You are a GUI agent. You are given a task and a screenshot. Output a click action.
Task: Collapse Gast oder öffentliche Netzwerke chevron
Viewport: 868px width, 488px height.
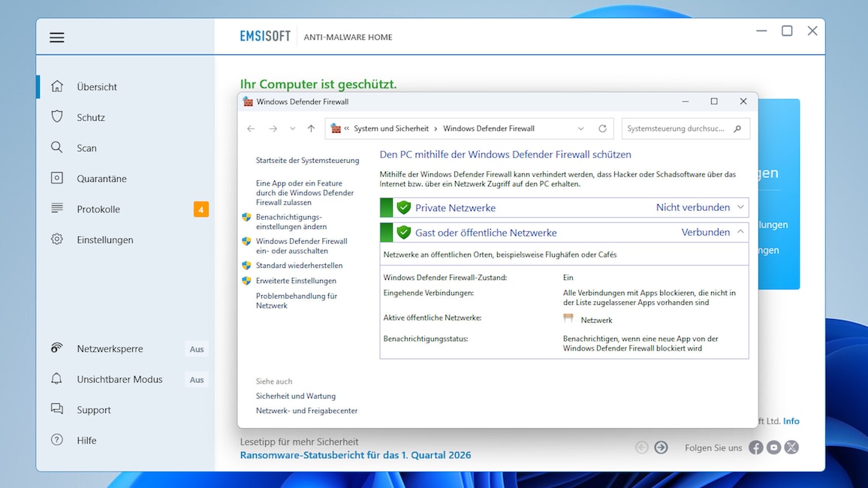(x=740, y=232)
